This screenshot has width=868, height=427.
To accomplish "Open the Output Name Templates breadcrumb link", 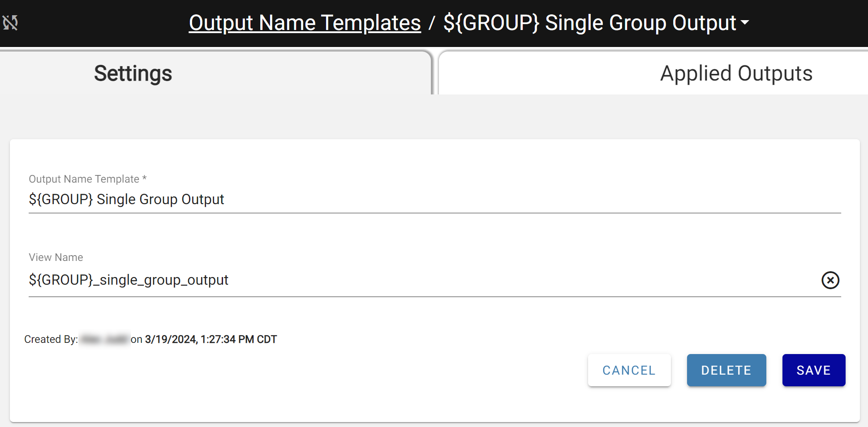I will point(305,23).
